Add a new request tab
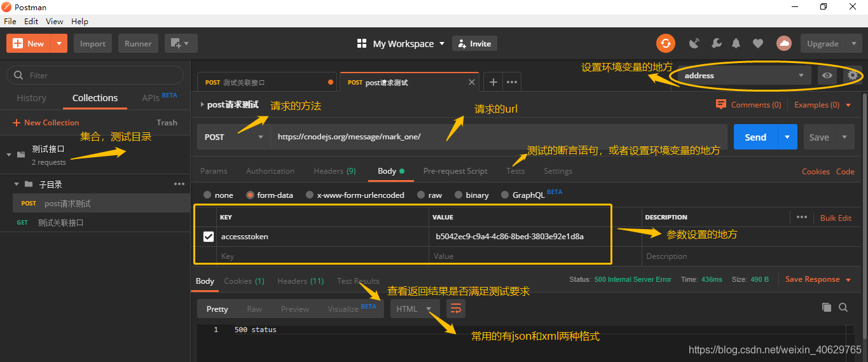Viewport: 868px width, 362px height. (x=493, y=82)
